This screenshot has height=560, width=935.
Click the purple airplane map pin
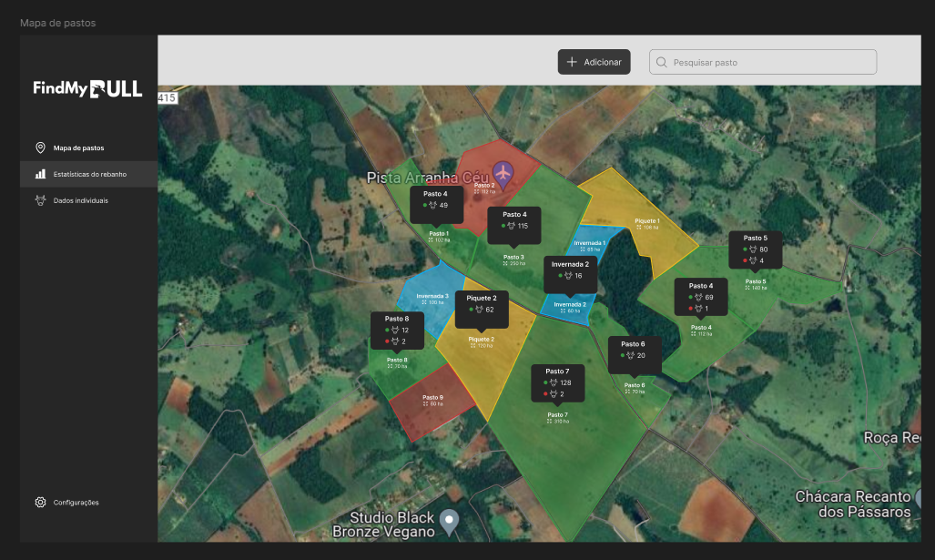pyautogui.click(x=503, y=171)
